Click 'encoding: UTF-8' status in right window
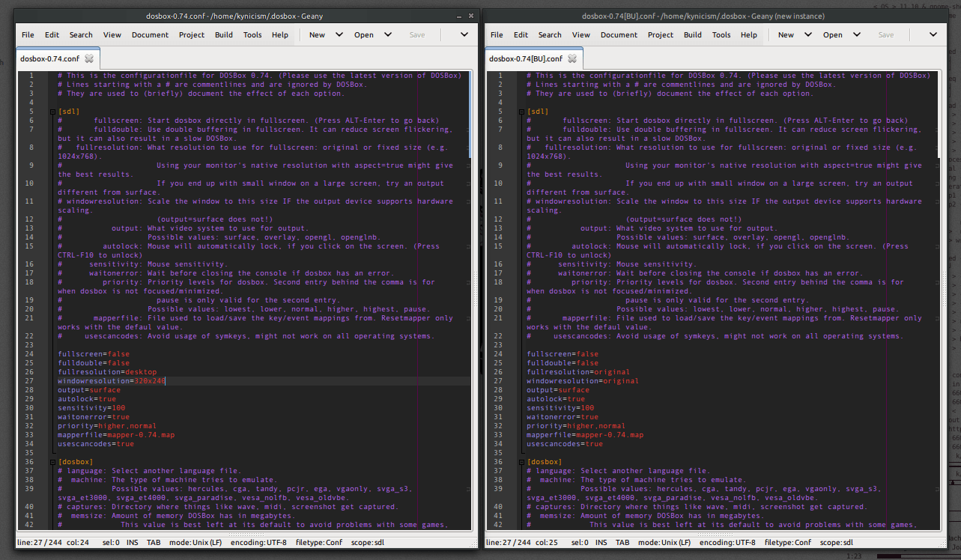 pyautogui.click(x=728, y=543)
